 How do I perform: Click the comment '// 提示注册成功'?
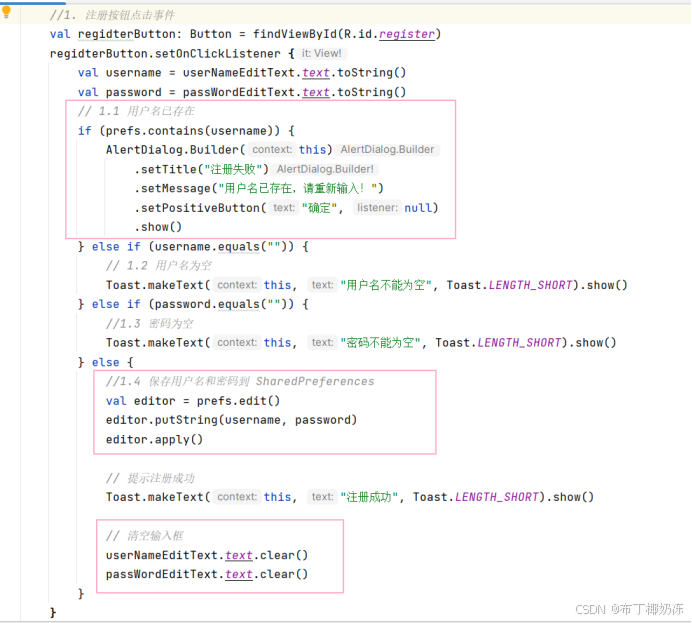[150, 478]
